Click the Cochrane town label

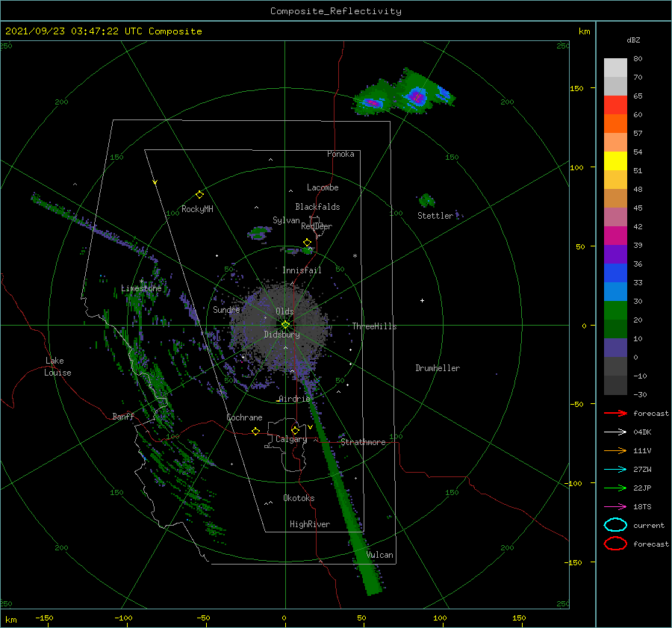tap(244, 417)
